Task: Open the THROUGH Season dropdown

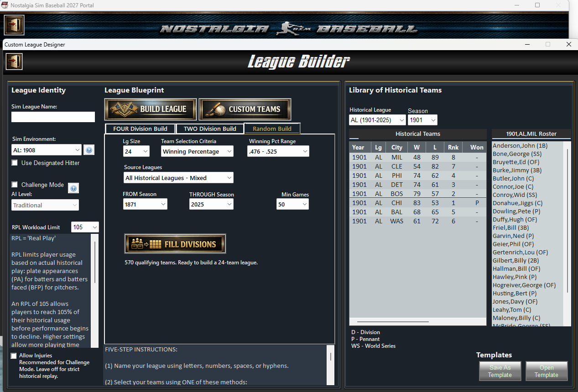Action: 212,204
